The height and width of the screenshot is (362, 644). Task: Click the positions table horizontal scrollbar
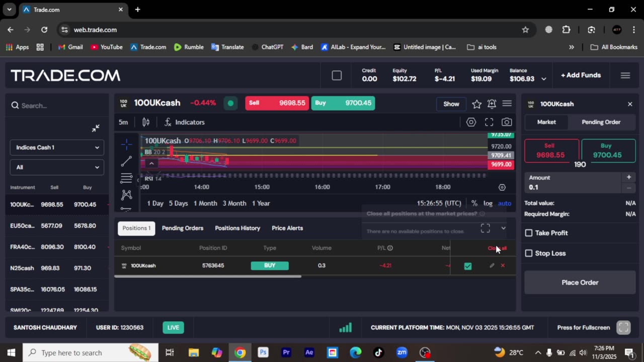[x=208, y=277]
